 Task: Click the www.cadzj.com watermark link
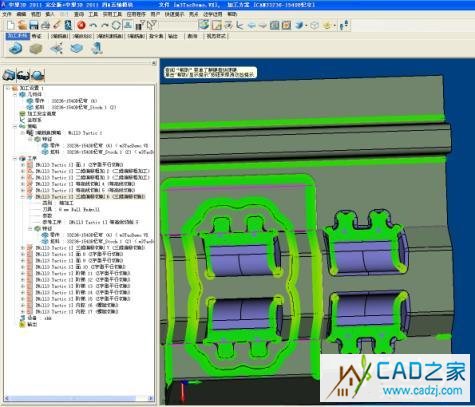[422, 390]
